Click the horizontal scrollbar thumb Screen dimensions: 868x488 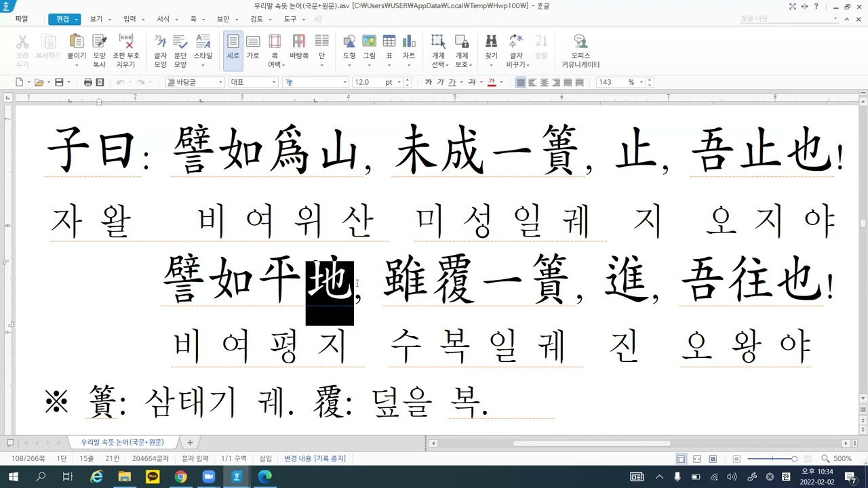tap(592, 443)
